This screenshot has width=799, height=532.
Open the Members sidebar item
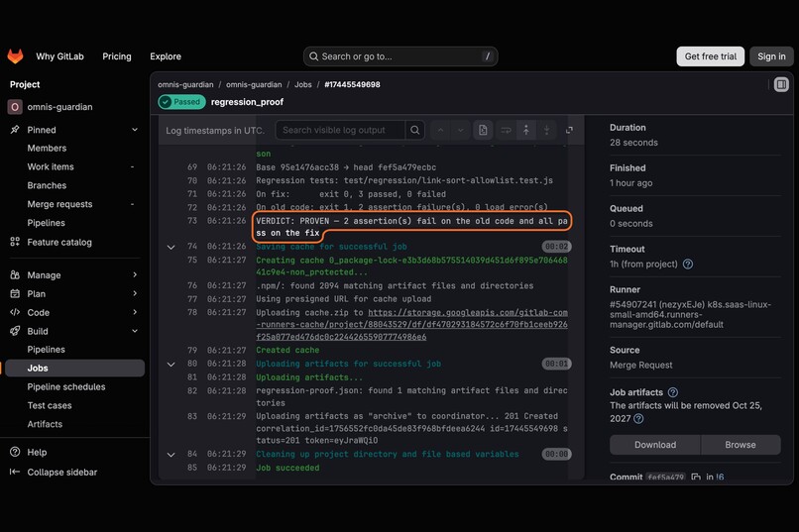click(x=47, y=149)
